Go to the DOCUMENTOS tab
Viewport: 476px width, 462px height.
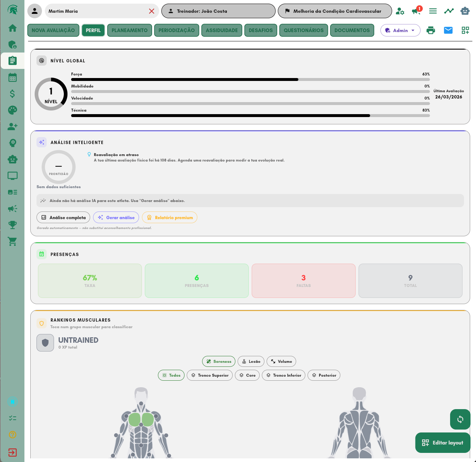[x=352, y=30]
